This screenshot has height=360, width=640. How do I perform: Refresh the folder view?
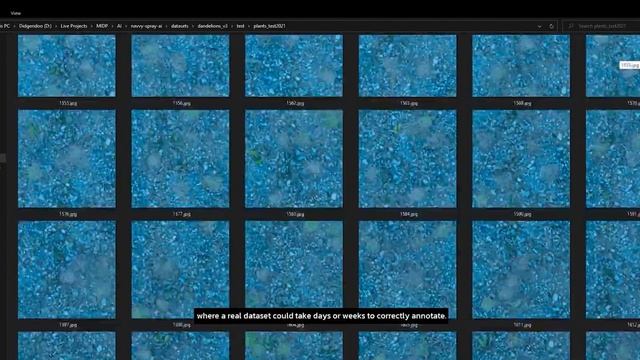point(551,26)
